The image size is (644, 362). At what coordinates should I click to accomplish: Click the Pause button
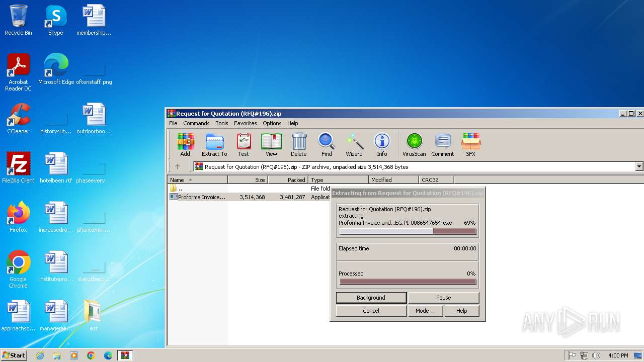(x=444, y=298)
